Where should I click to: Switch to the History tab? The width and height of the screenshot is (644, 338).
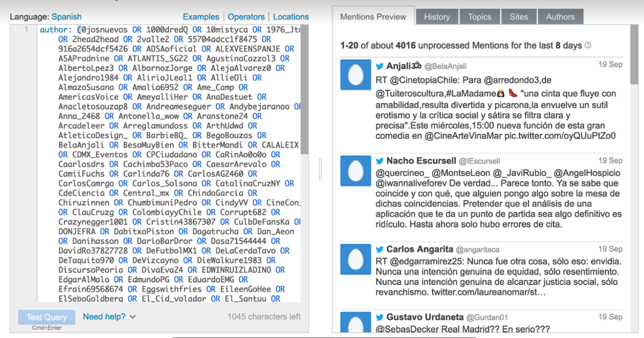(436, 17)
